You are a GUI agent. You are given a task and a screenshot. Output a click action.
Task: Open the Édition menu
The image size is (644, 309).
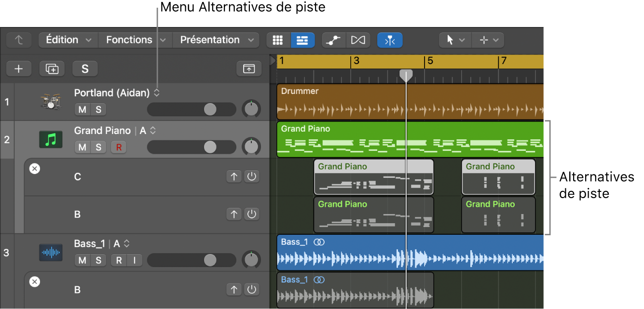point(68,40)
